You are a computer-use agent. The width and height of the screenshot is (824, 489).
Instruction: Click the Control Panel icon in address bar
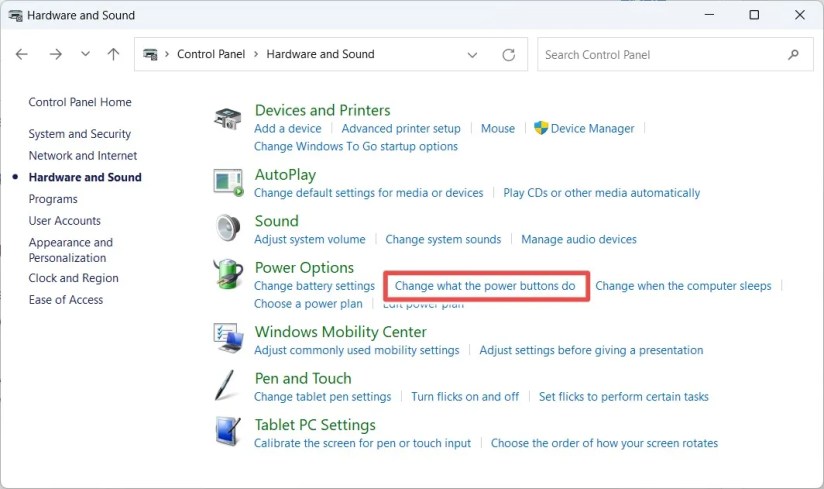coord(150,54)
